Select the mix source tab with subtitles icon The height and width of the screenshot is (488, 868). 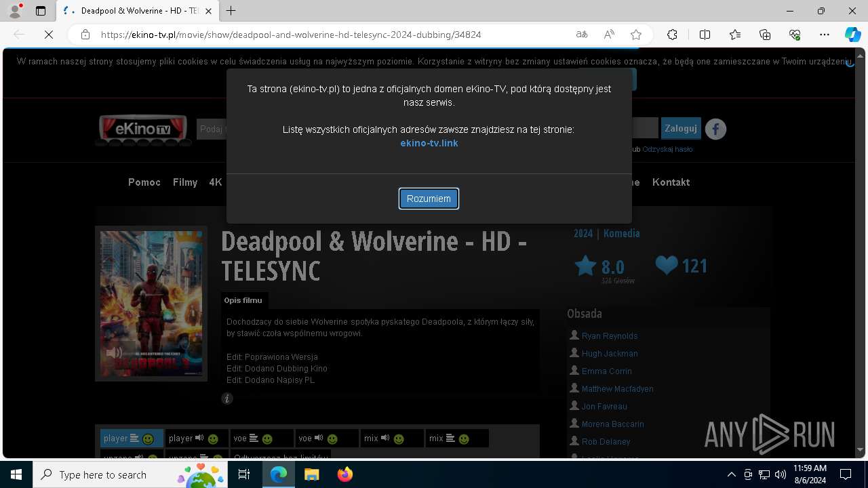click(457, 439)
